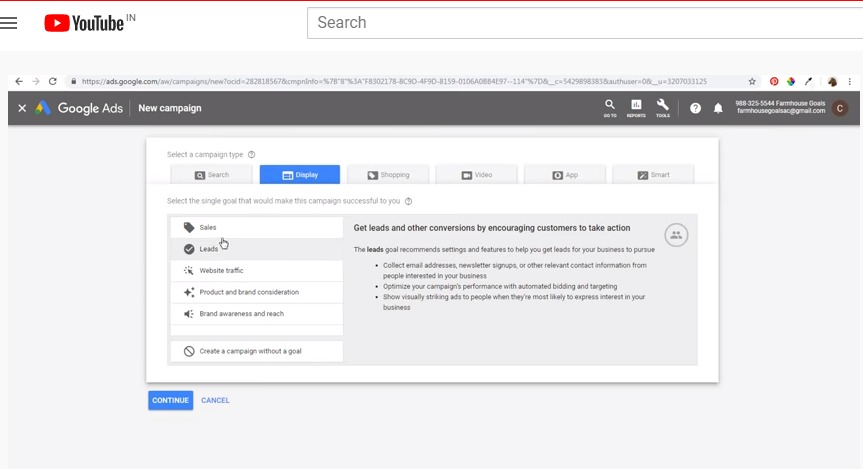This screenshot has height=469, width=863.
Task: Click the account avatar in Google Ads
Action: click(x=840, y=108)
